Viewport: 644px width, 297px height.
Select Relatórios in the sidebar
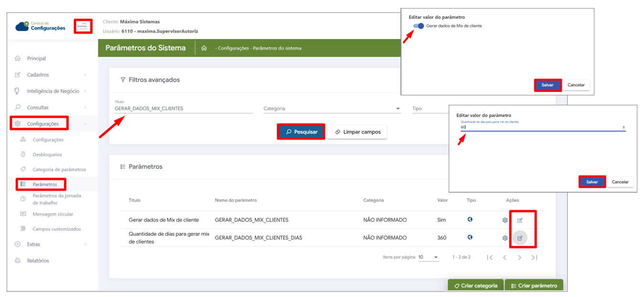point(38,261)
